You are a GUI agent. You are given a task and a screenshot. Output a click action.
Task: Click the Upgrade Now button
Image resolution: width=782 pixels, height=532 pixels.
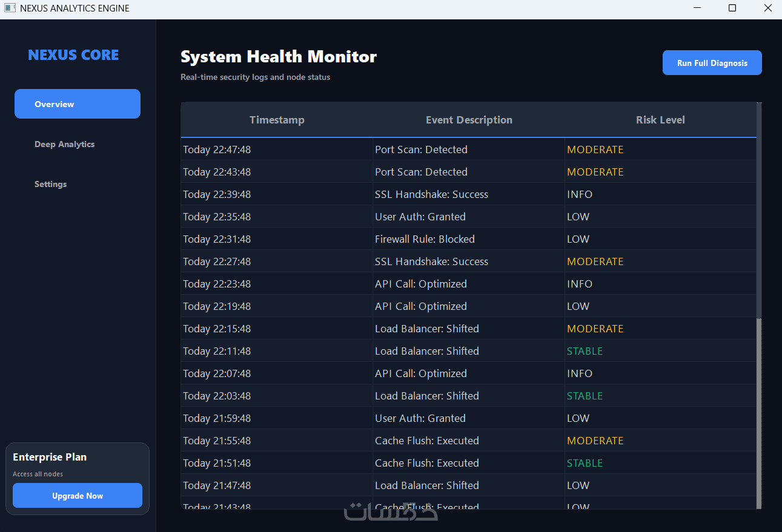(x=78, y=496)
